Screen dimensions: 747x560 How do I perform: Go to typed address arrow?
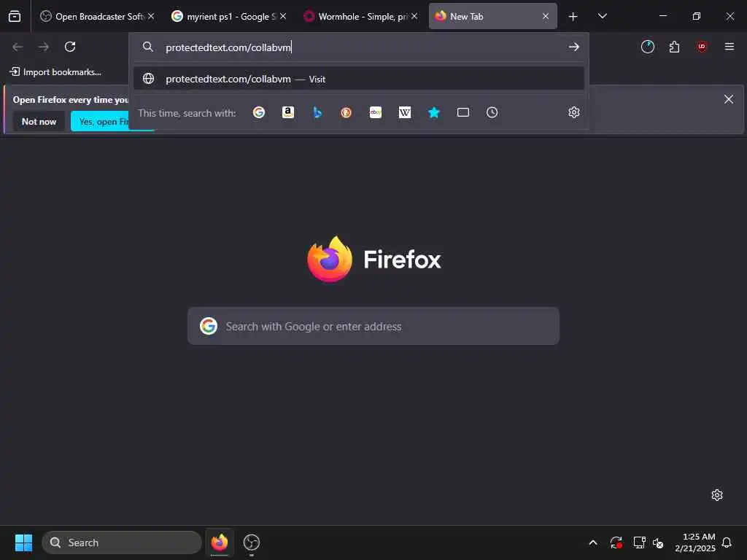click(573, 47)
